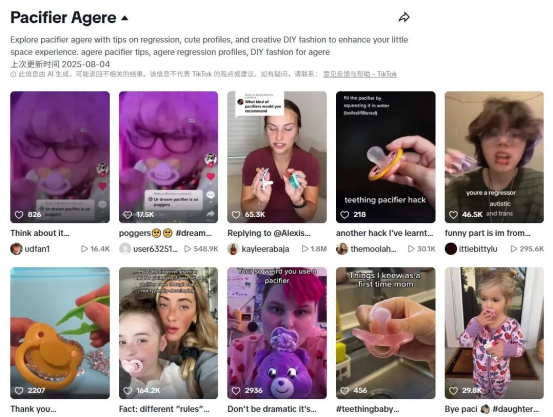Click heart icon showing 164.2K likes
Screen dimensions: 553x417
[x=127, y=391]
